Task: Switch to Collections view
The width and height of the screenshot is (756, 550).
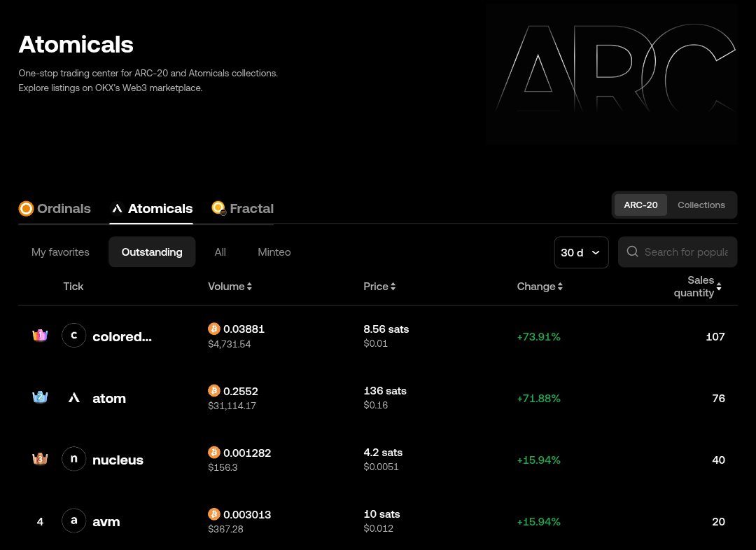Action: [x=701, y=205]
